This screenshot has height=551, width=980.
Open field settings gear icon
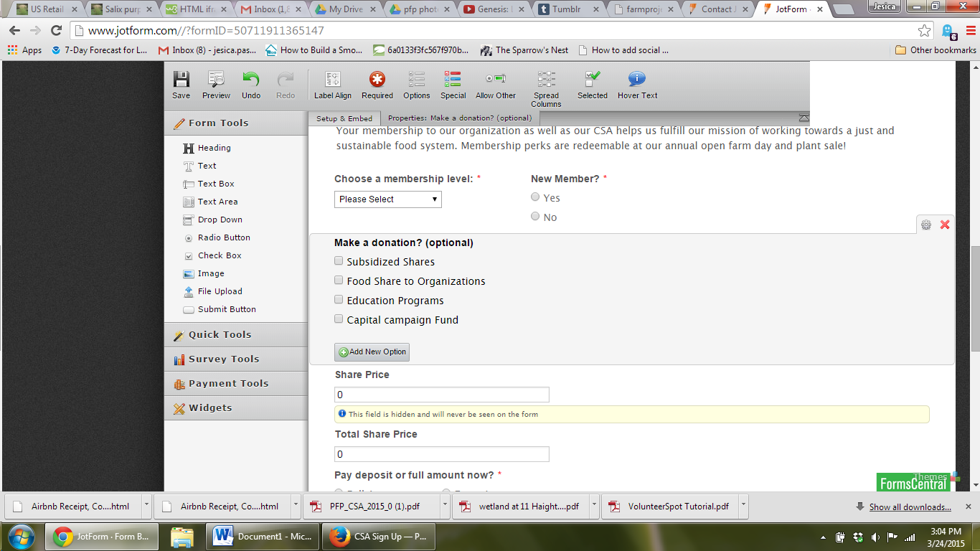(x=926, y=225)
